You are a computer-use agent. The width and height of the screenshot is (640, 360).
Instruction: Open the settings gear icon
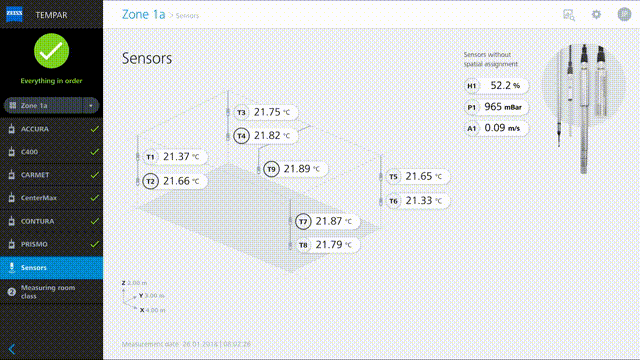[x=596, y=15]
